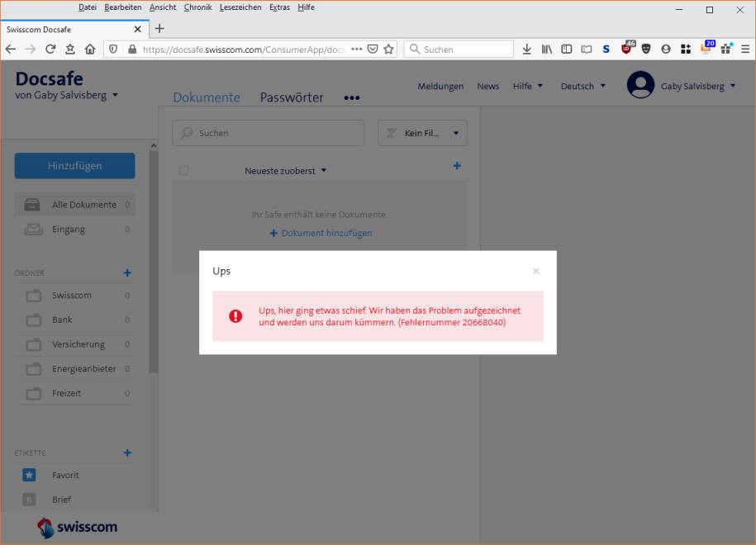Image resolution: width=756 pixels, height=545 pixels.
Task: Select Alle Dokumente in sidebar
Action: [74, 205]
